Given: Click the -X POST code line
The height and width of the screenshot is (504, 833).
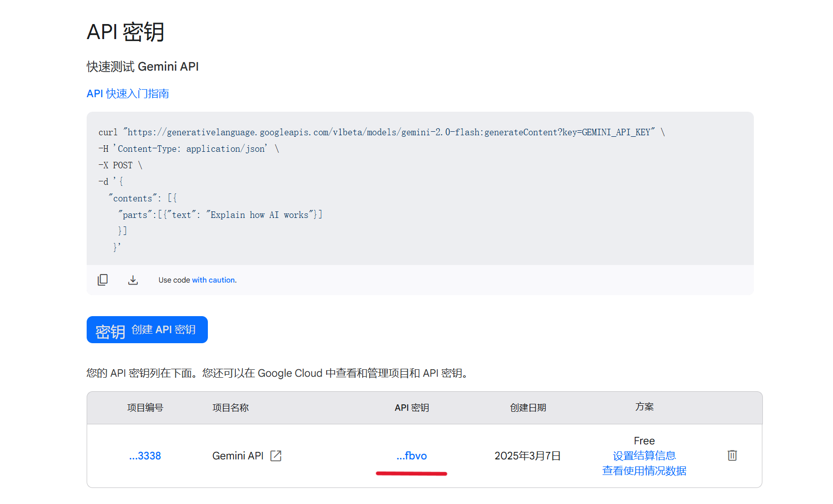Looking at the screenshot, I should (x=120, y=165).
